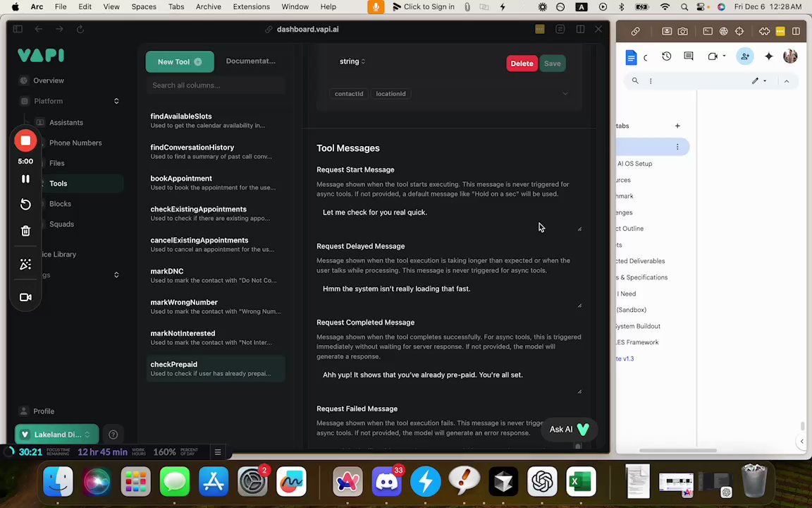Expand the required properties chevron
The image size is (812, 508).
point(565,94)
